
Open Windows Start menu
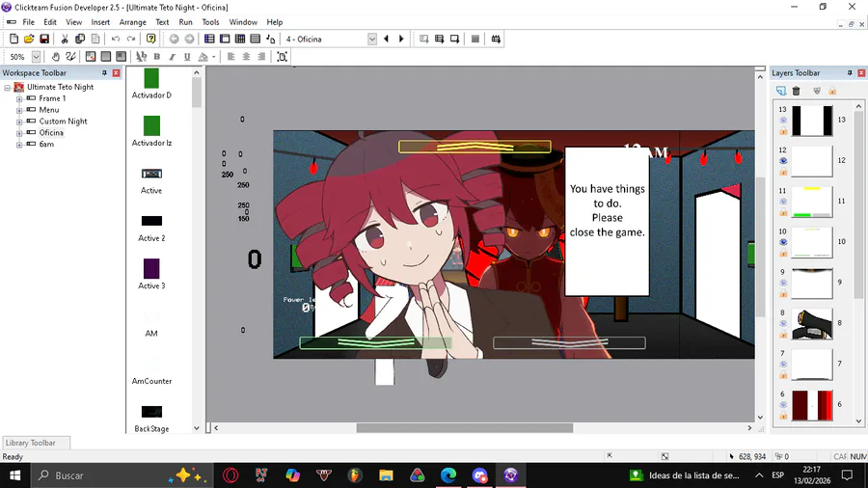click(x=14, y=475)
